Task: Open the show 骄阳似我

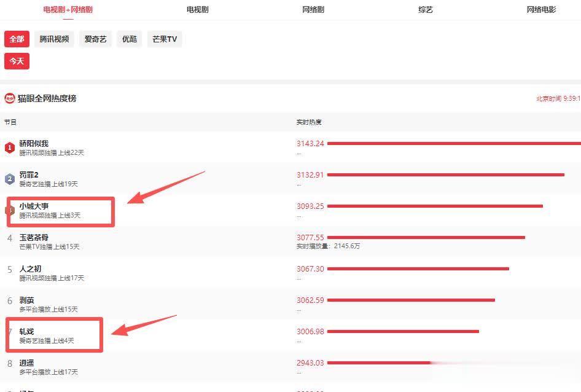Action: click(34, 144)
